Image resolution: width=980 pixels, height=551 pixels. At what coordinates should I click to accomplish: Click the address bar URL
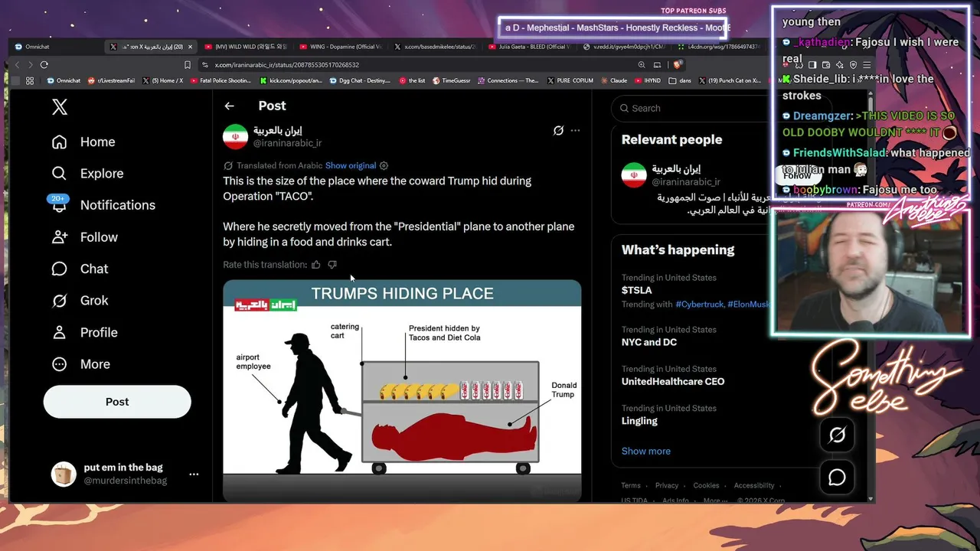click(287, 65)
